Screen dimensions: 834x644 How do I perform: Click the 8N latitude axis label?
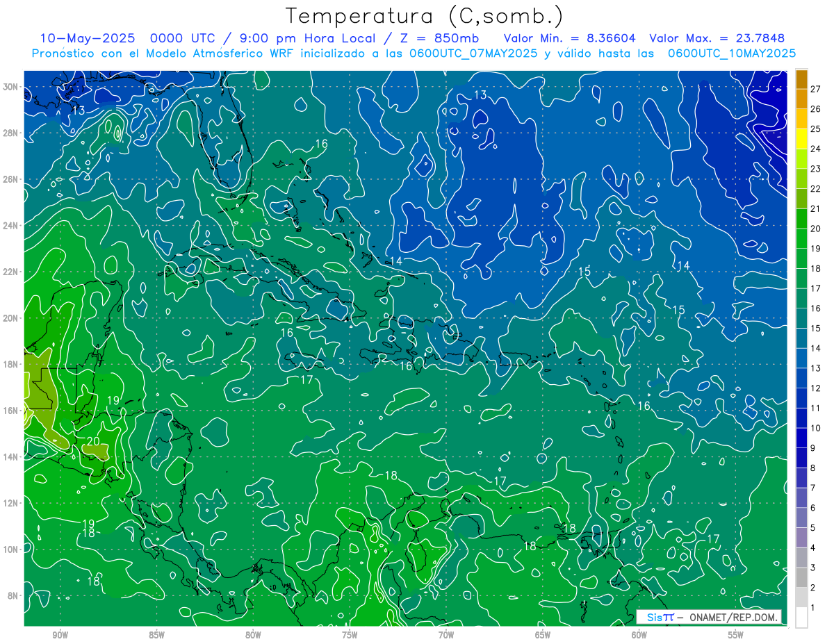coord(14,595)
